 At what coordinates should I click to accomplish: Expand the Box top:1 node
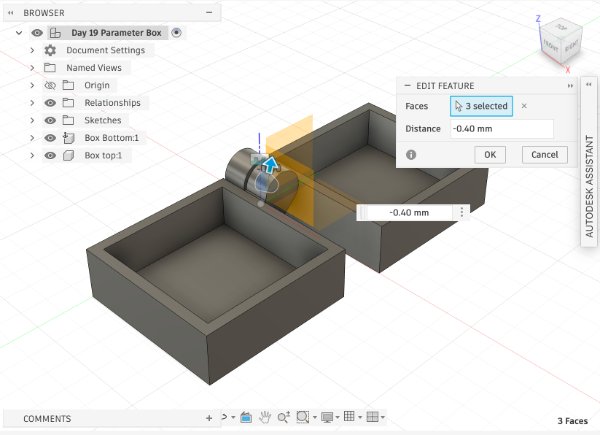click(32, 155)
